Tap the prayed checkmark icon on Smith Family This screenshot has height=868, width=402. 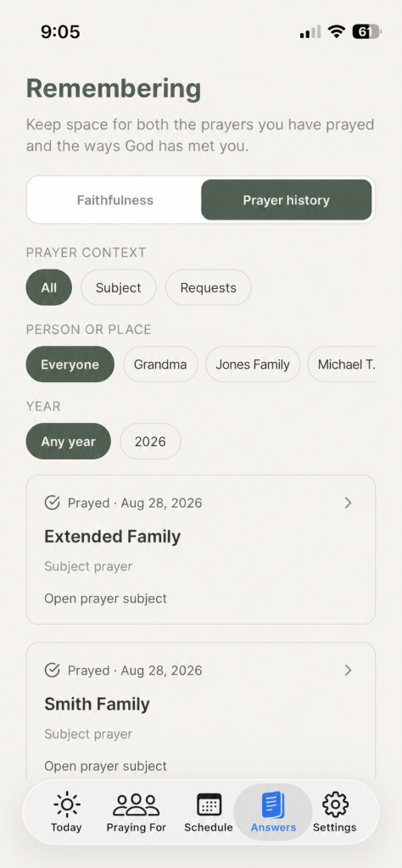pos(52,670)
